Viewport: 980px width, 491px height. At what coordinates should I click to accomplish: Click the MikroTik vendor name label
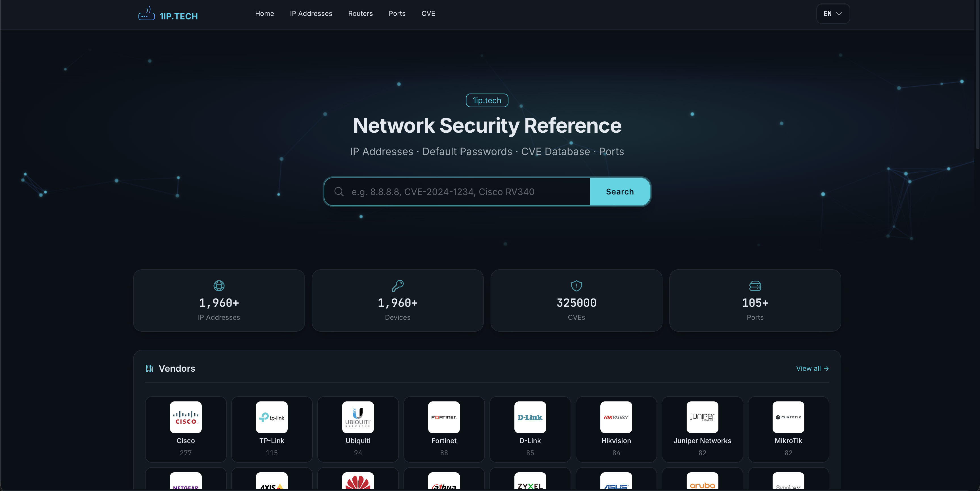click(x=788, y=441)
